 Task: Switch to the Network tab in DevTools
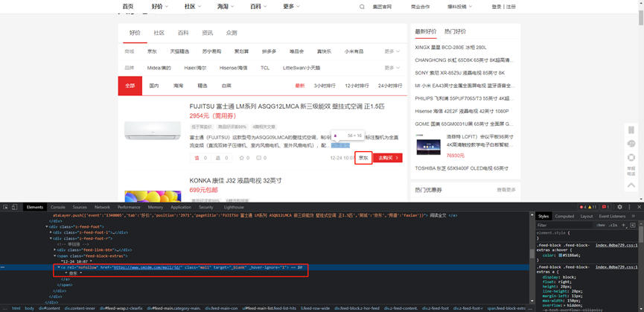(102, 207)
